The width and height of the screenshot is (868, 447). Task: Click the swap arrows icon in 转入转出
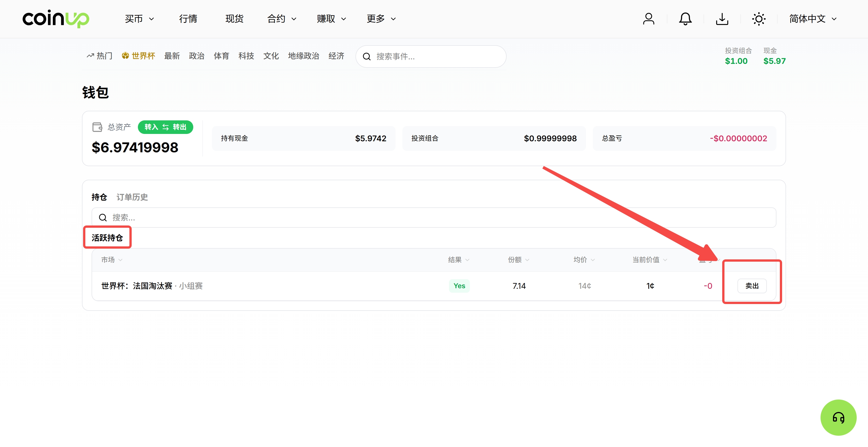[x=166, y=127]
